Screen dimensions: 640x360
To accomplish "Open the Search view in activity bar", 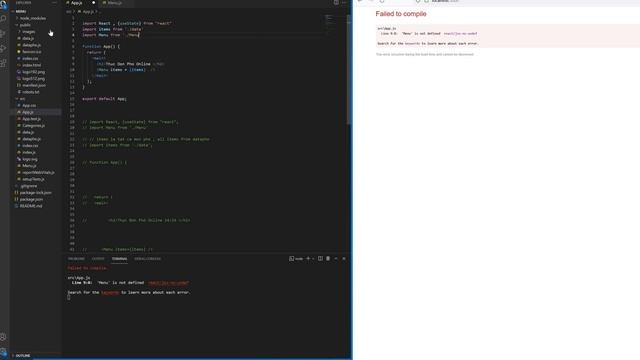I will tap(4, 19).
